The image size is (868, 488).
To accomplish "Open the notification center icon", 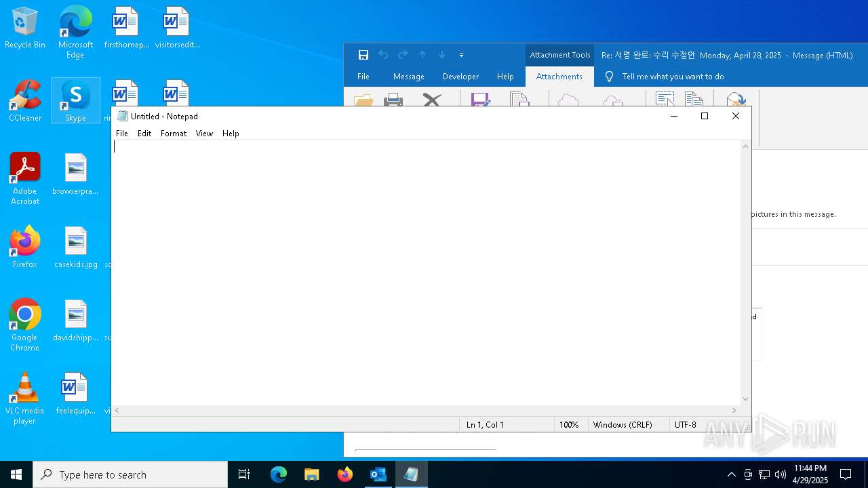I will (846, 474).
